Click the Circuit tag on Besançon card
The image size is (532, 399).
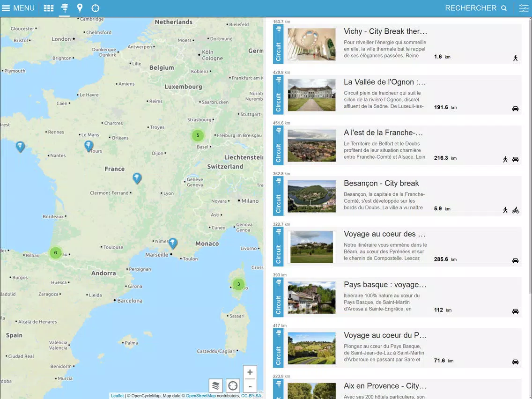278,196
